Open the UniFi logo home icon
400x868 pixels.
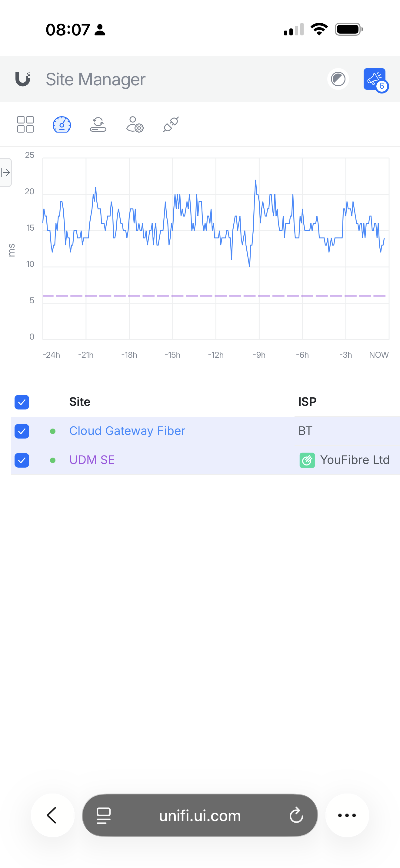(x=23, y=79)
